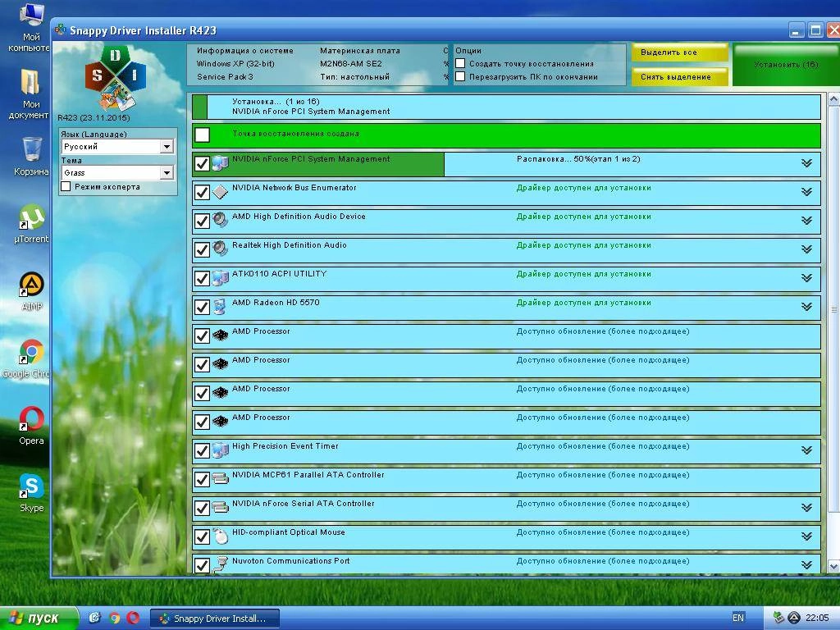Toggle the Режим эксперта checkbox
Viewport: 840px width, 630px height.
[66, 186]
